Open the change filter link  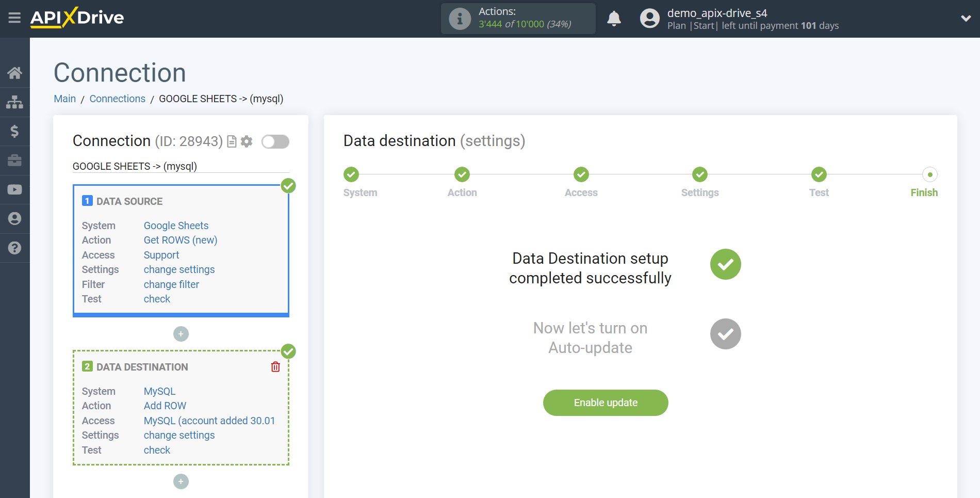coord(171,284)
